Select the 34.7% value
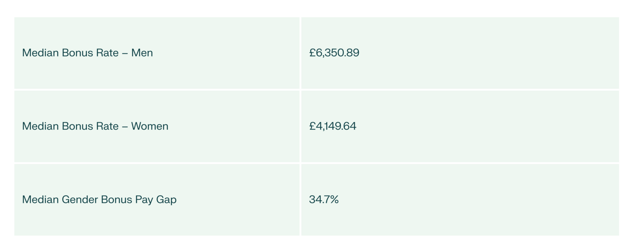This screenshot has height=252, width=644. 324,200
